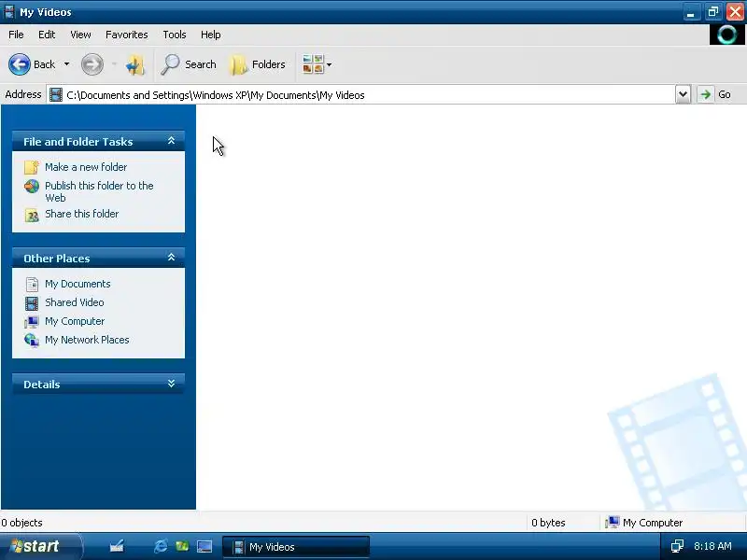Open the Views icon in the toolbar
747x560 pixels.
coord(313,64)
